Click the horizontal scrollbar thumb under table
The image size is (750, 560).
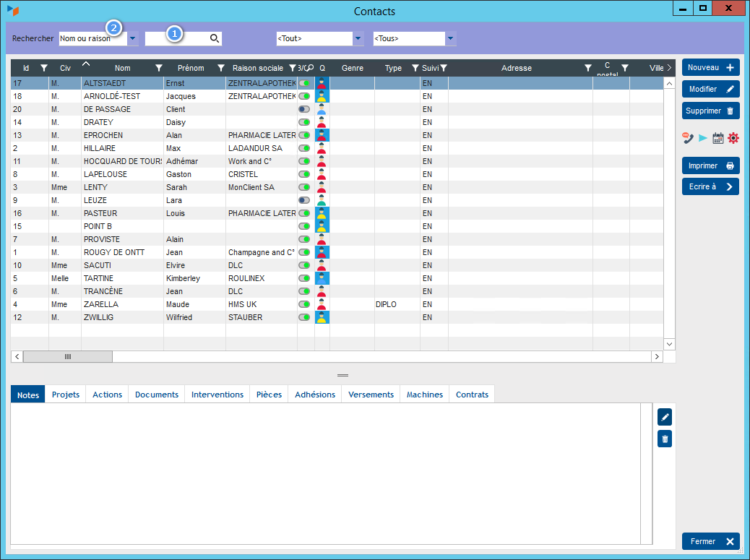68,356
